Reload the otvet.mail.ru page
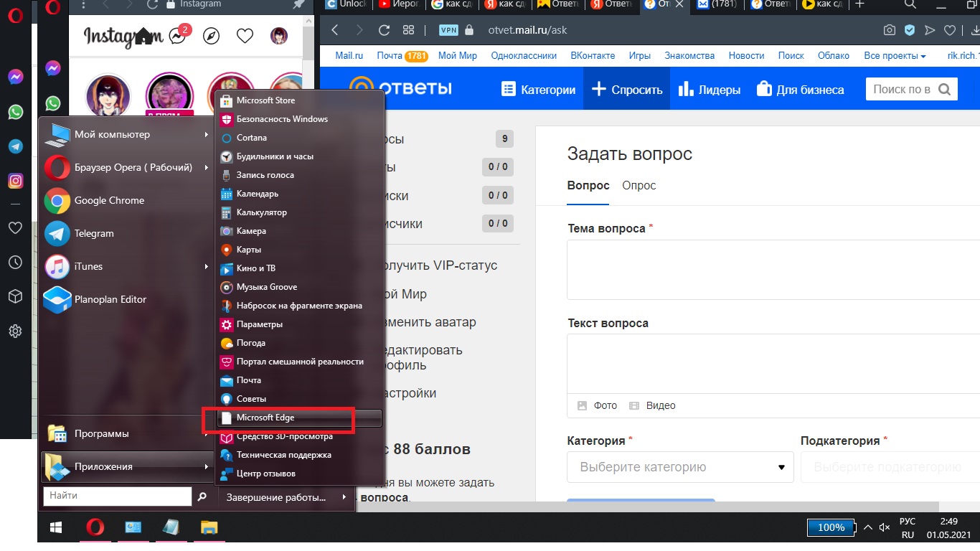This screenshot has height=551, width=980. click(384, 30)
